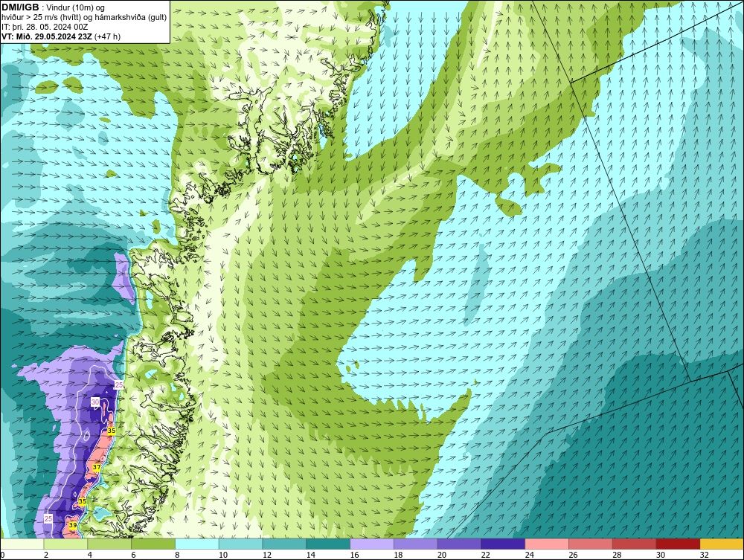The width and height of the screenshot is (744, 560).
Task: Click the 24–26 m/s pink legend swatch
Action: click(547, 544)
